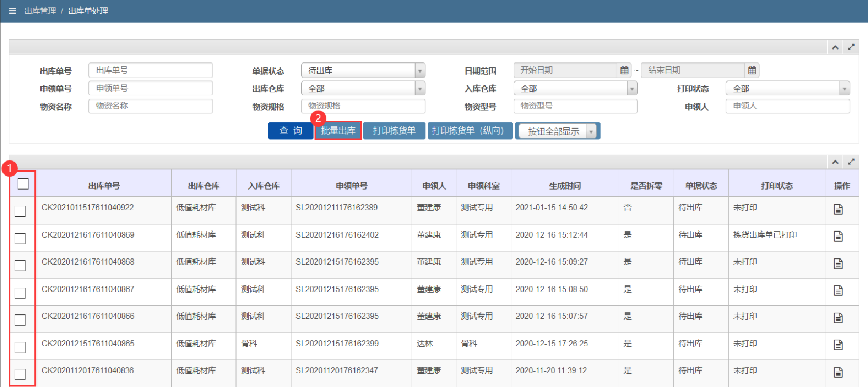Image resolution: width=868 pixels, height=387 pixels.
Task: View details of order CK2020121617611040867
Action: click(838, 291)
